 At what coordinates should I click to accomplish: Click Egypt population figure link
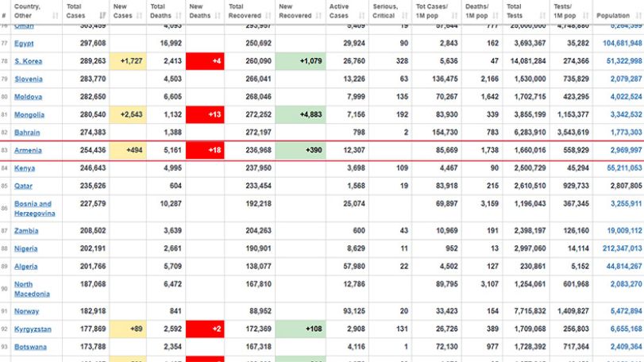pos(622,43)
